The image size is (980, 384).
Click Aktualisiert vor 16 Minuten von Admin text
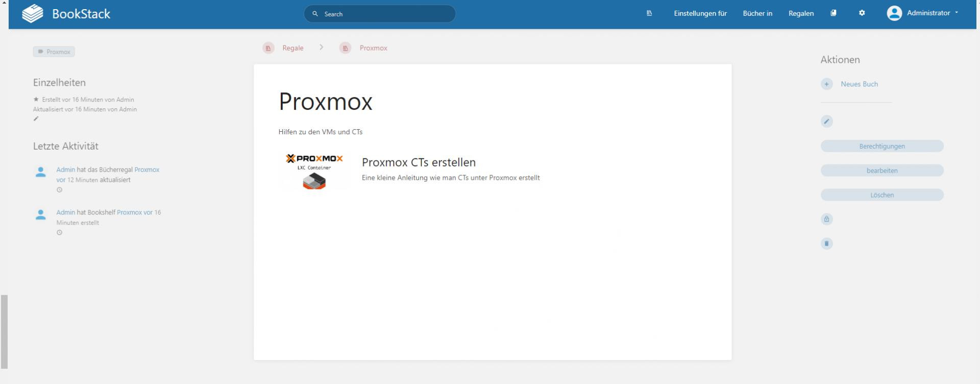coord(85,109)
